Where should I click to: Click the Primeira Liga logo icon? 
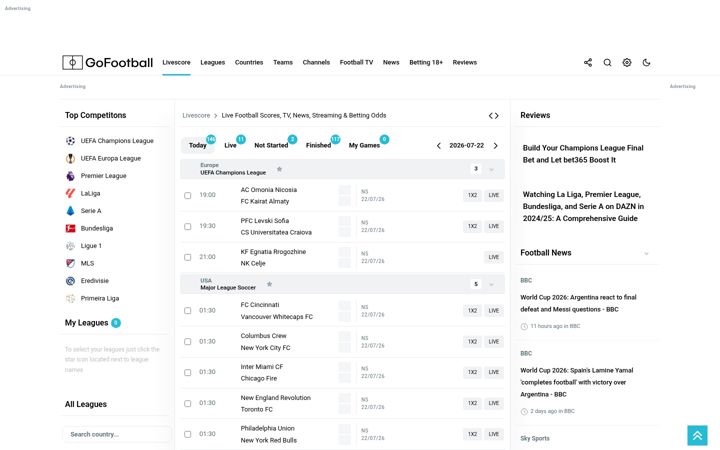pos(70,298)
